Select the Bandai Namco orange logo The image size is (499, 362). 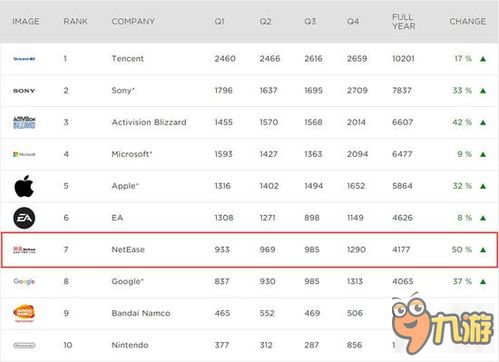pos(24,313)
